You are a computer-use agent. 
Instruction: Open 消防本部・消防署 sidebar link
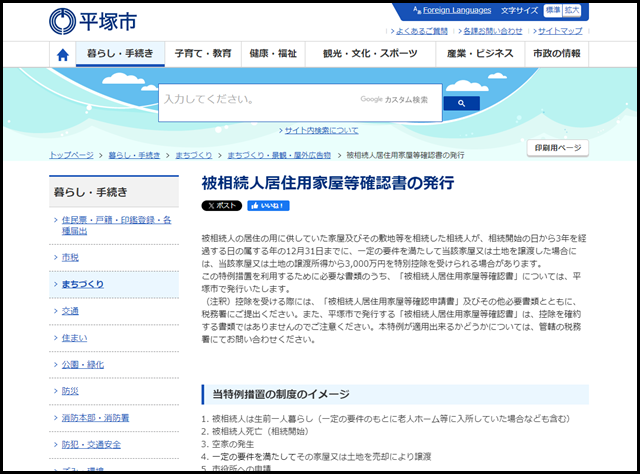(x=95, y=418)
